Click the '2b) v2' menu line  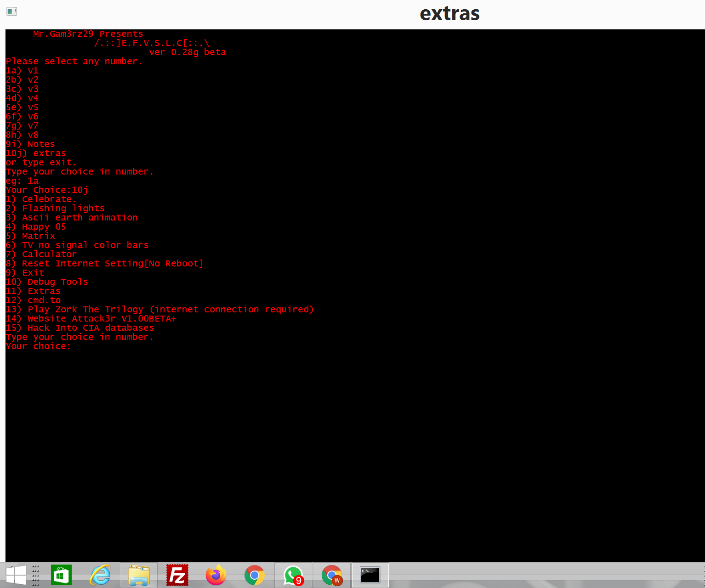[x=22, y=80]
